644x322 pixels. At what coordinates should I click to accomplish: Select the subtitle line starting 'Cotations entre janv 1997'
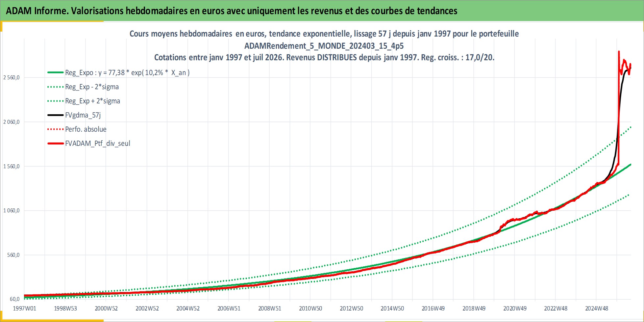click(x=324, y=57)
